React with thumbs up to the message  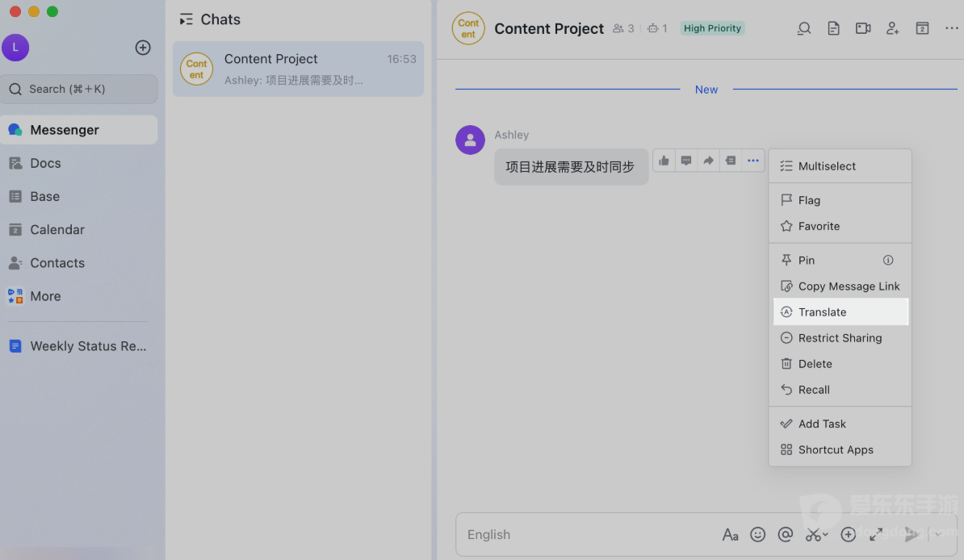(664, 161)
